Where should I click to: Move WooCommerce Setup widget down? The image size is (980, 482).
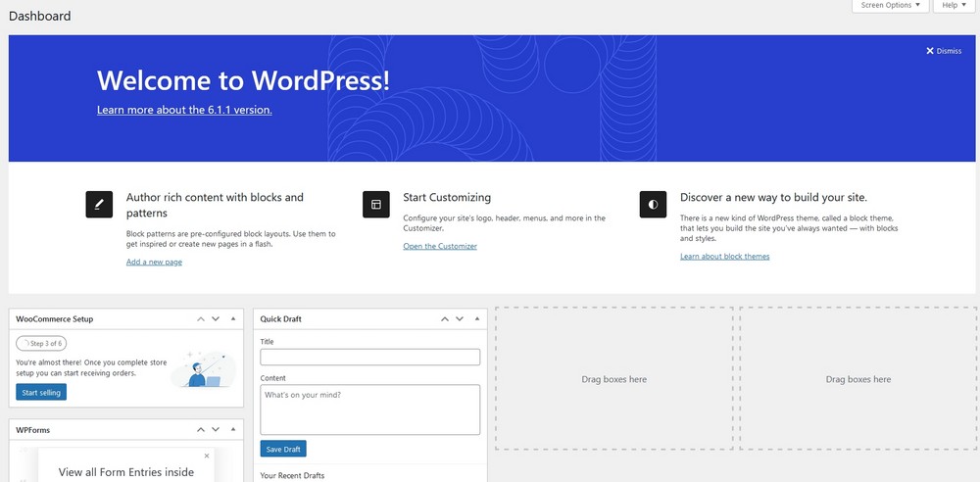[x=216, y=318]
